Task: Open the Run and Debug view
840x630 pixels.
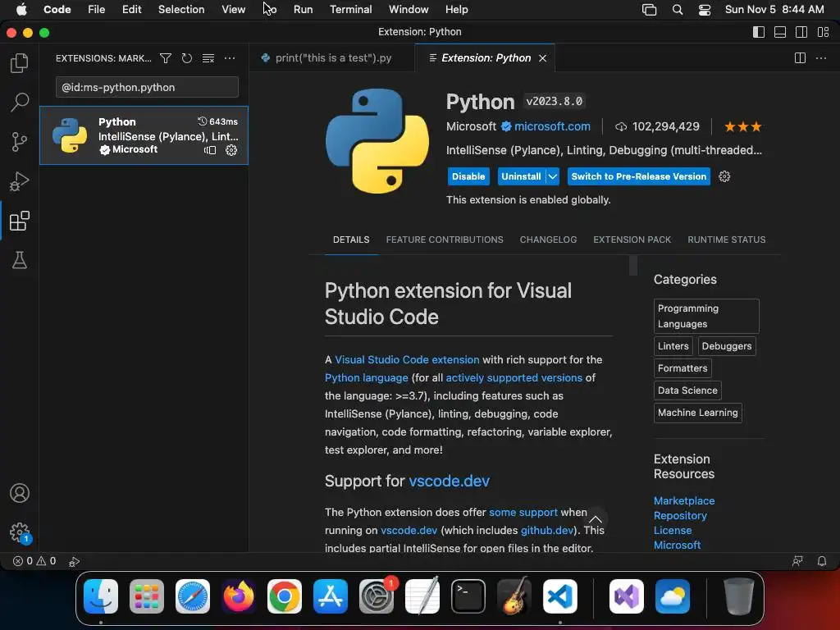Action: pos(20,181)
